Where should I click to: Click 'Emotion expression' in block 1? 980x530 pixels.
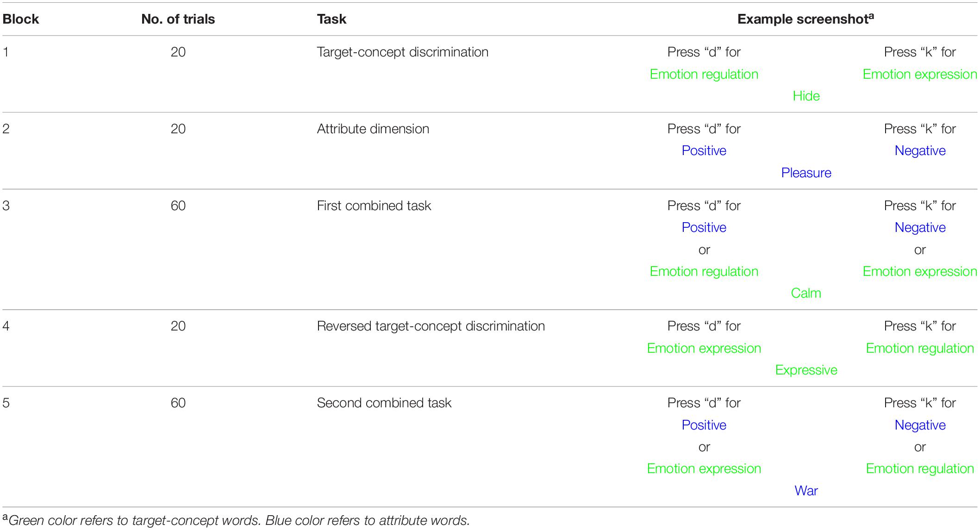[920, 74]
